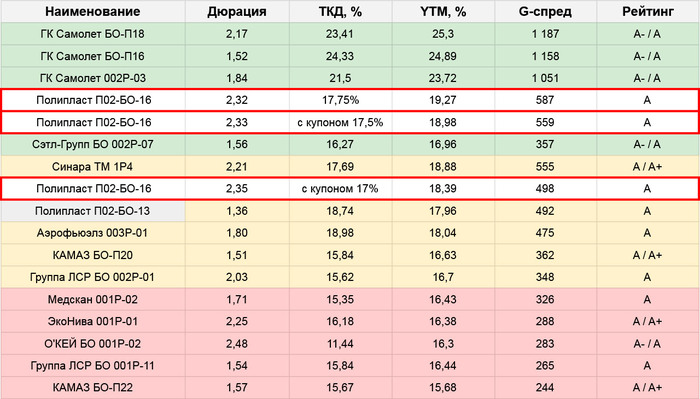Click the YTM value '24,89'
Viewport: 700px width, 399px height.
pyautogui.click(x=443, y=56)
